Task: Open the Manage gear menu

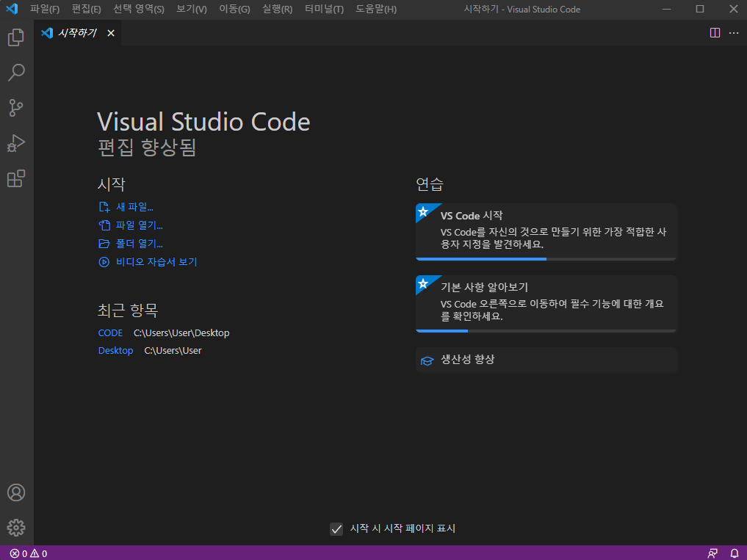Action: point(16,528)
